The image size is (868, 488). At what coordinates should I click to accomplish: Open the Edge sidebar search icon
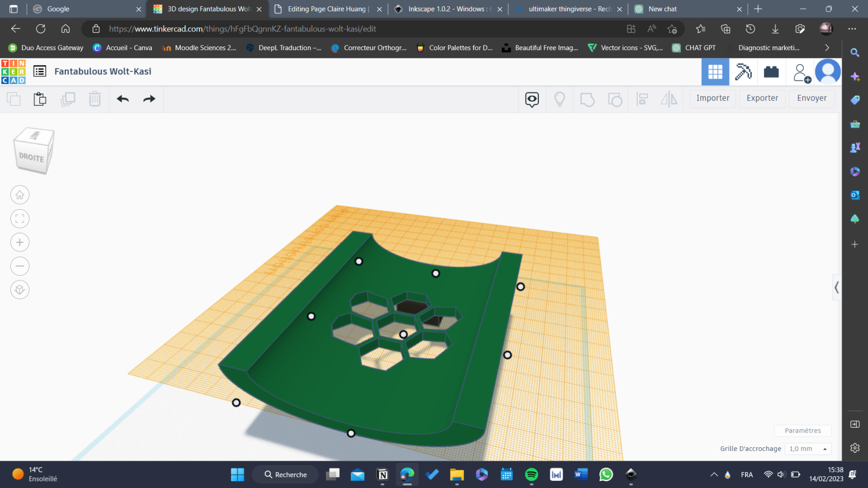tap(855, 53)
